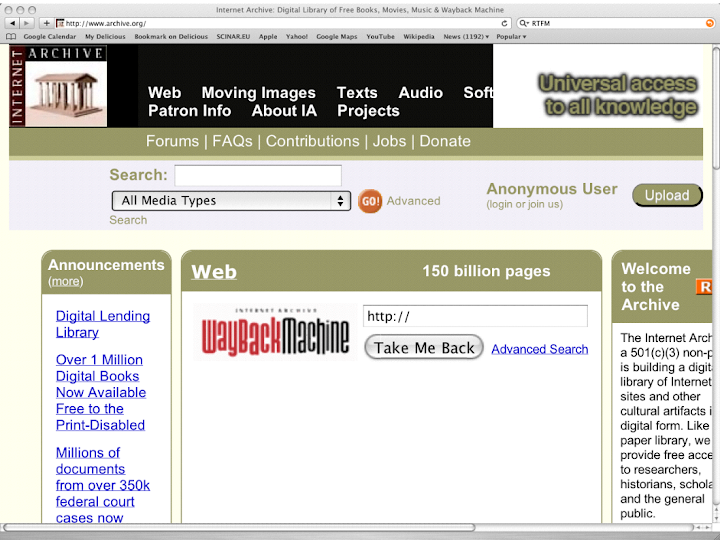Click the Internet Archive temple logo
The height and width of the screenshot is (540, 720).
(x=58, y=86)
